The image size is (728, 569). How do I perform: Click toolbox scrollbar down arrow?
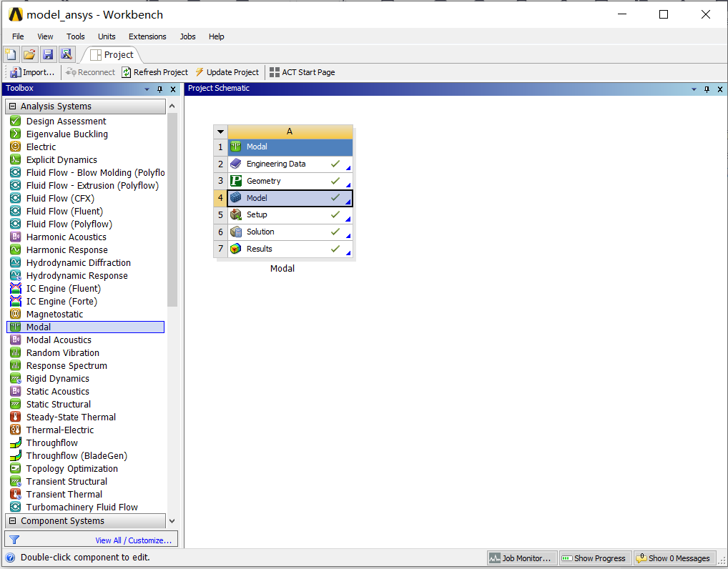point(172,520)
